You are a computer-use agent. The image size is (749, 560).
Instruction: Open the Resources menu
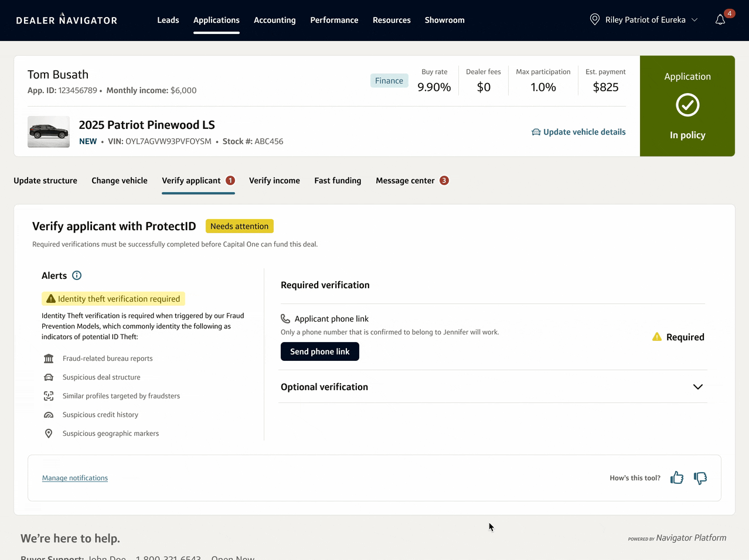coord(391,20)
